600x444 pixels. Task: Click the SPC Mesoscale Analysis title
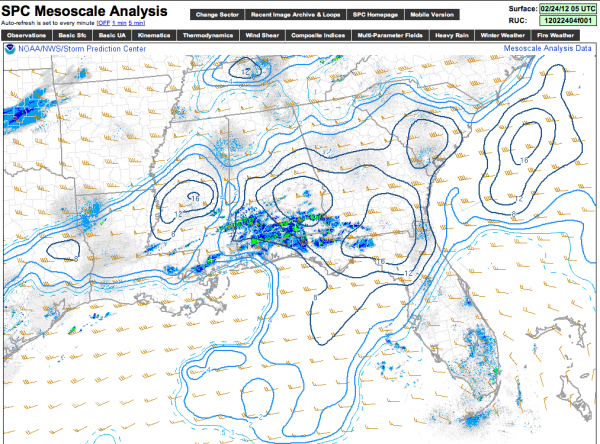coord(84,11)
